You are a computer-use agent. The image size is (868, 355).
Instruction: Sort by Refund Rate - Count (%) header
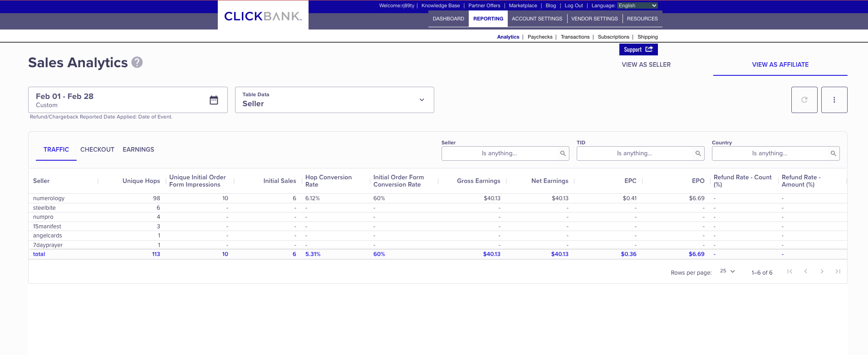tap(742, 181)
